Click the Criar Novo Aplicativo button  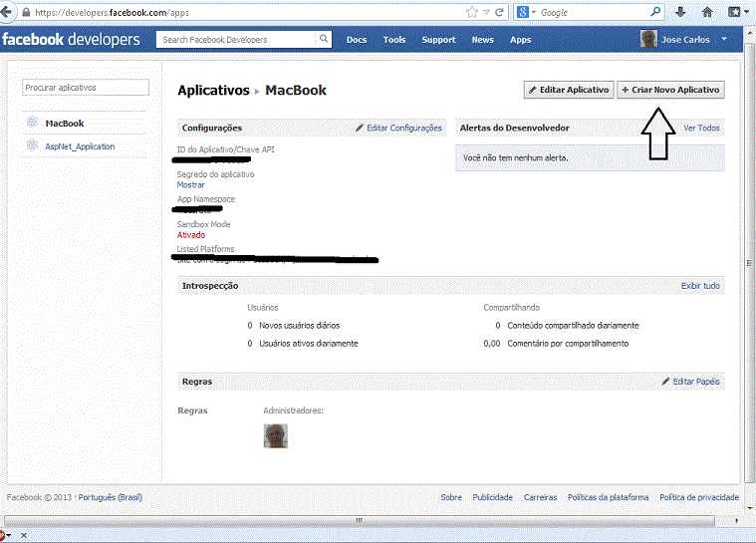click(x=670, y=90)
